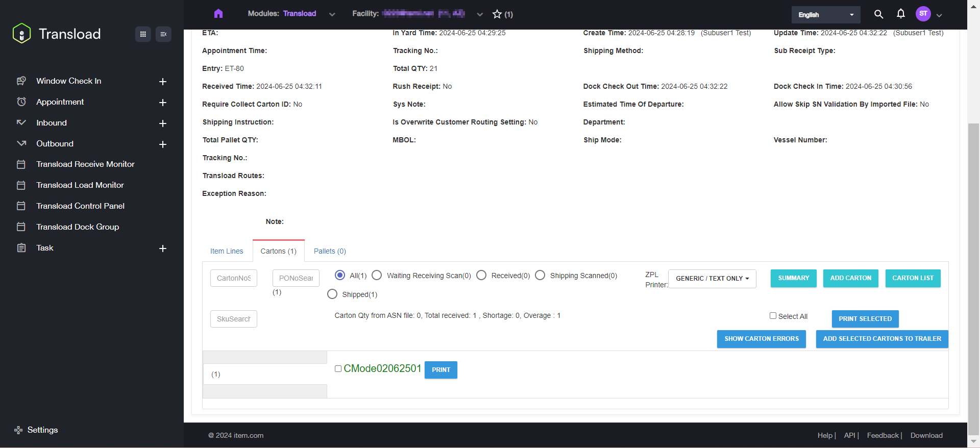The width and height of the screenshot is (980, 448).
Task: Check the Select All checkbox
Action: click(x=773, y=316)
